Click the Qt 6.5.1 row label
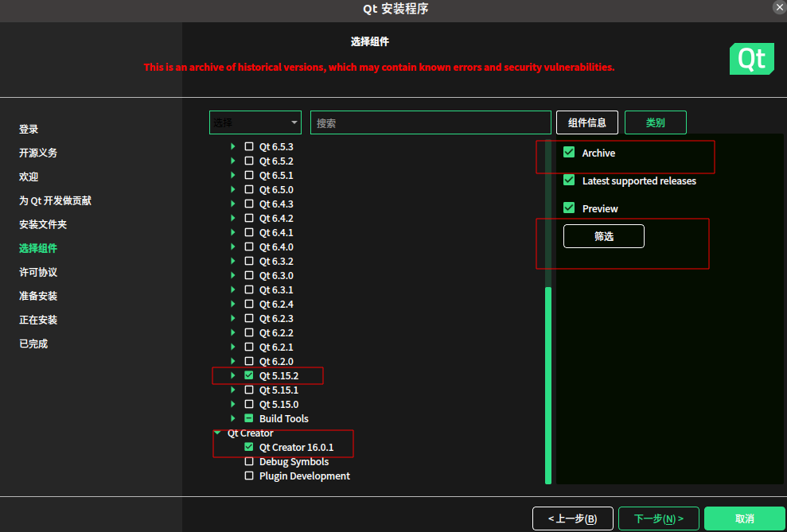Viewport: 787px width, 532px height. 276,175
